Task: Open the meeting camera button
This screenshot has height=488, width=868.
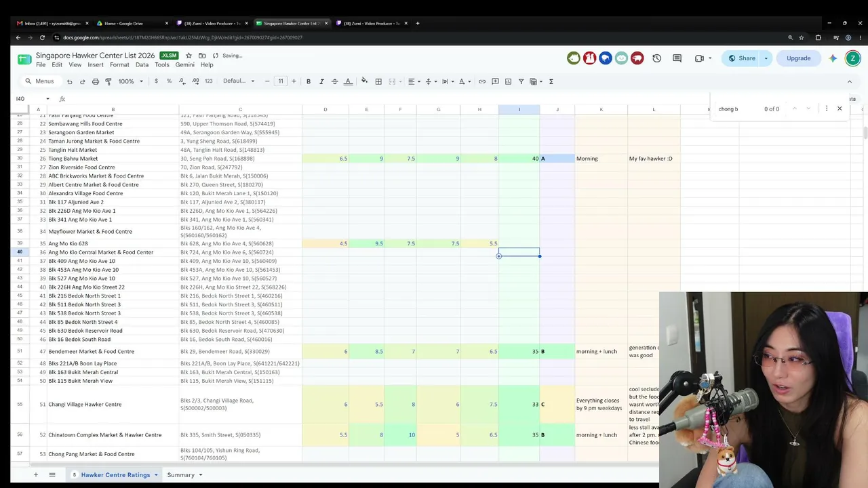Action: (699, 58)
